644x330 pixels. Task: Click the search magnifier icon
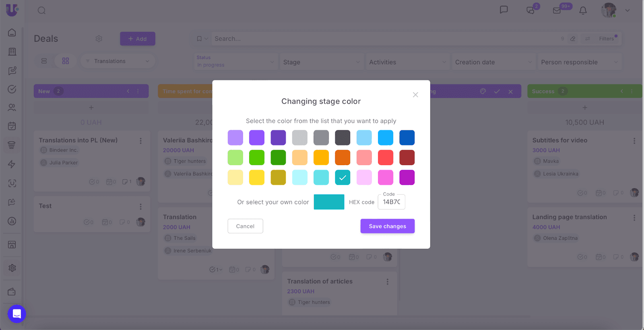(41, 10)
